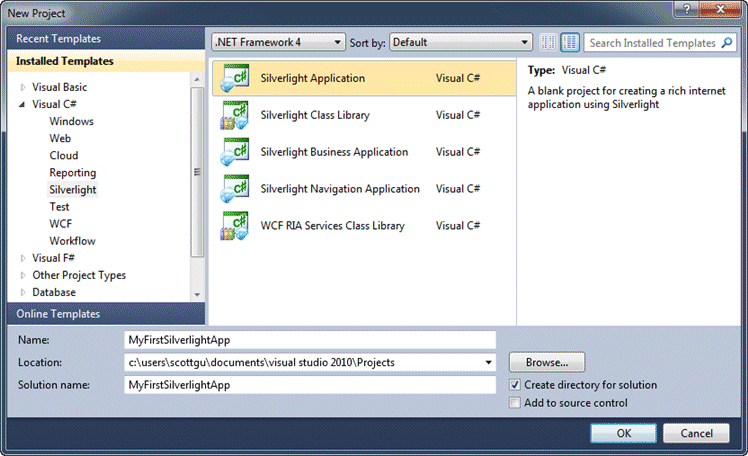Click the Silverlight Navigation Application template icon
The height and width of the screenshot is (456, 748).
[234, 188]
